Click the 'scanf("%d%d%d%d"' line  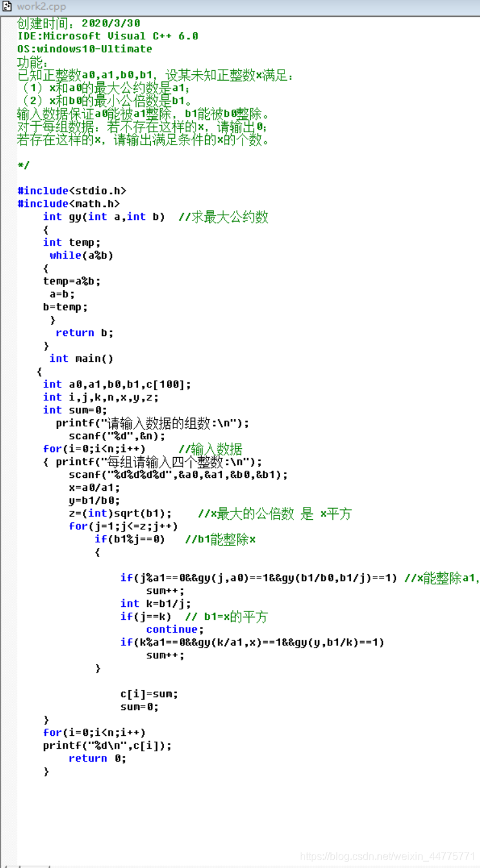click(178, 475)
